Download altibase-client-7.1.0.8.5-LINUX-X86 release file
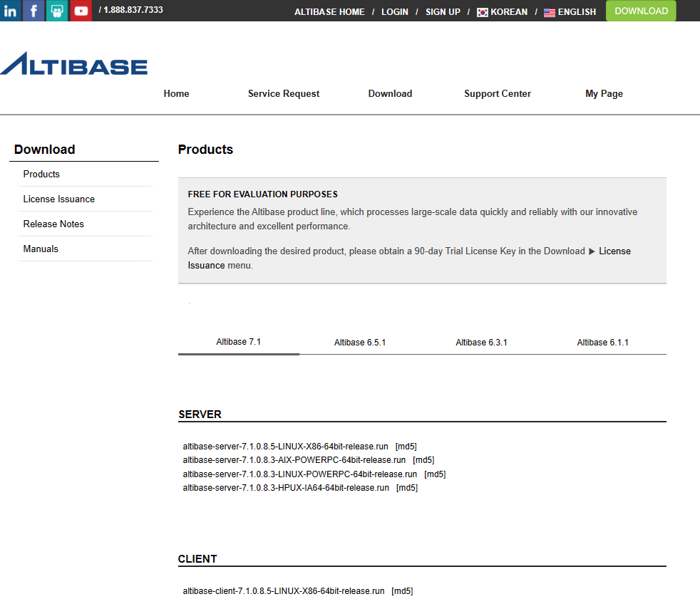This screenshot has height=599, width=700. point(284,591)
